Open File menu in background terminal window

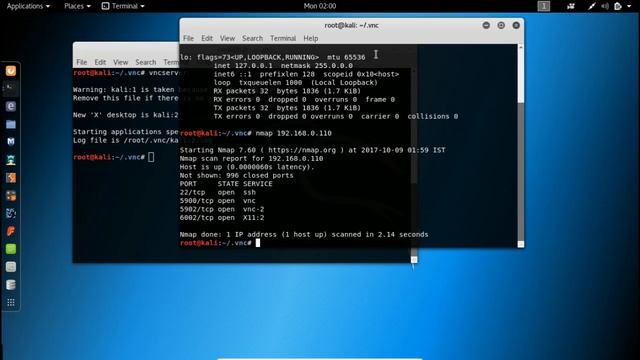tap(82, 62)
